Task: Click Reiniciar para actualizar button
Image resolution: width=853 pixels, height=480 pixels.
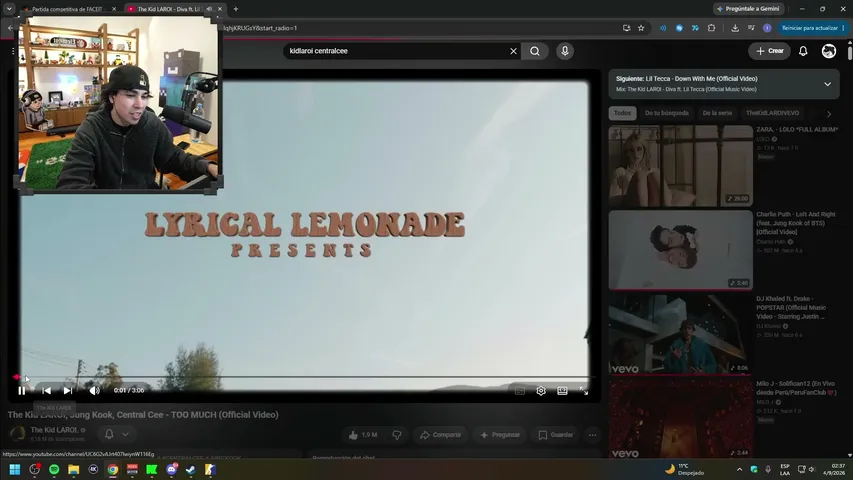Action: click(x=809, y=28)
